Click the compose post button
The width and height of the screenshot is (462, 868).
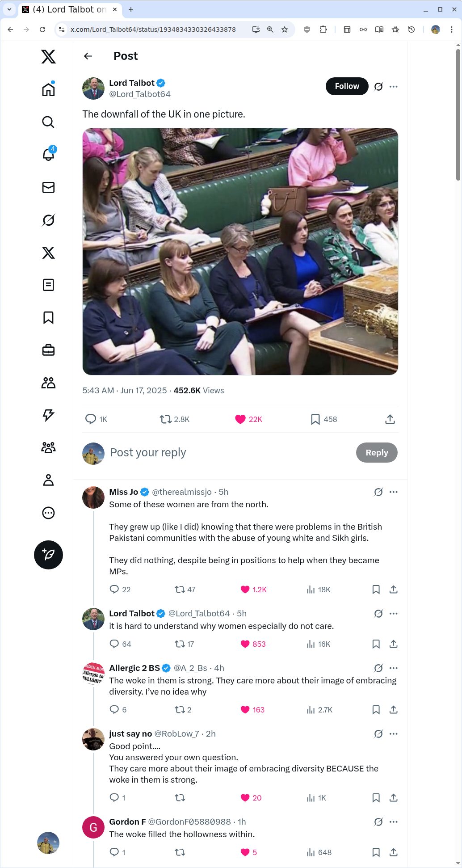coord(48,555)
